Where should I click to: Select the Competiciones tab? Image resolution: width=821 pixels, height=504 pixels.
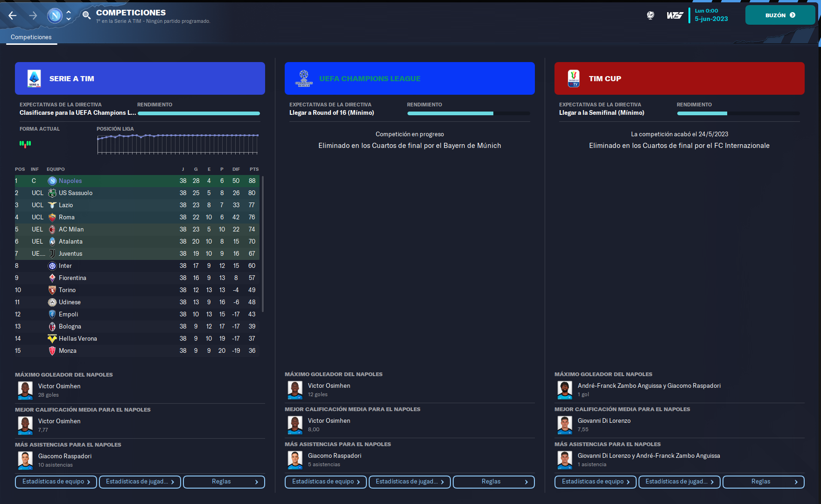click(x=31, y=37)
